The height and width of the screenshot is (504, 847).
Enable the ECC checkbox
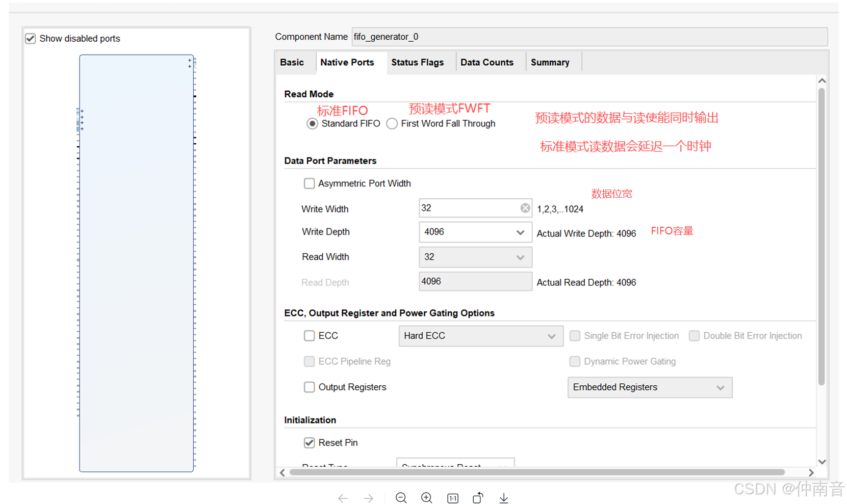[309, 336]
